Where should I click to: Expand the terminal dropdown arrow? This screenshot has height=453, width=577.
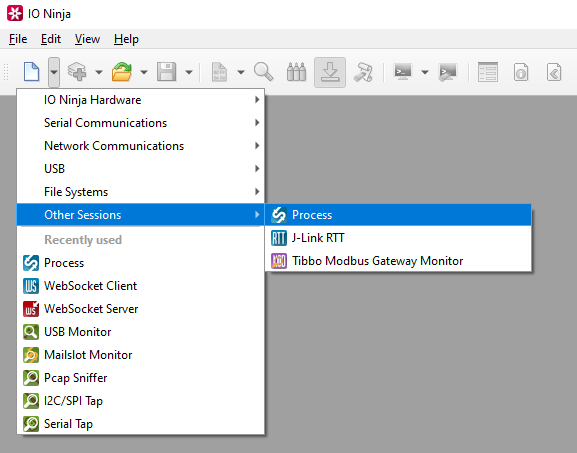[x=425, y=72]
